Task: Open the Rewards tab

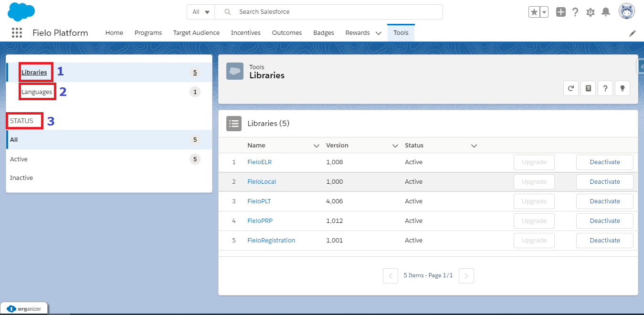Action: click(x=358, y=33)
